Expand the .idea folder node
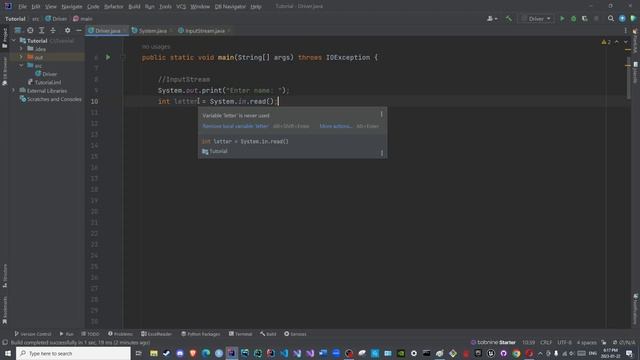 [21, 49]
